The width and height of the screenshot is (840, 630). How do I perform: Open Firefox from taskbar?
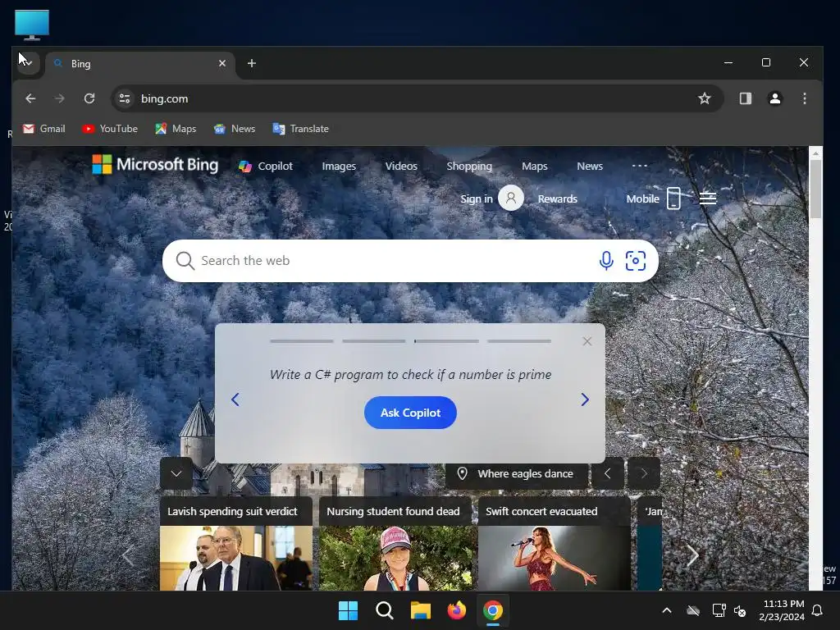point(456,610)
